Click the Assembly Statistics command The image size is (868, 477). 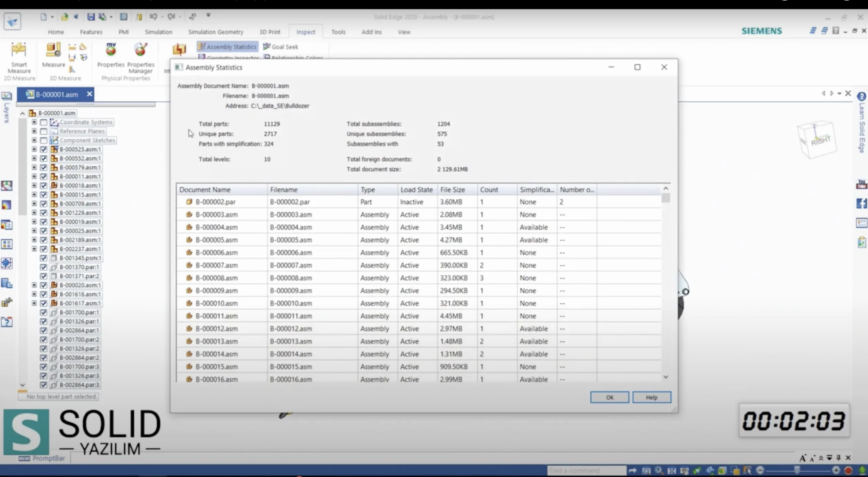[x=228, y=46]
